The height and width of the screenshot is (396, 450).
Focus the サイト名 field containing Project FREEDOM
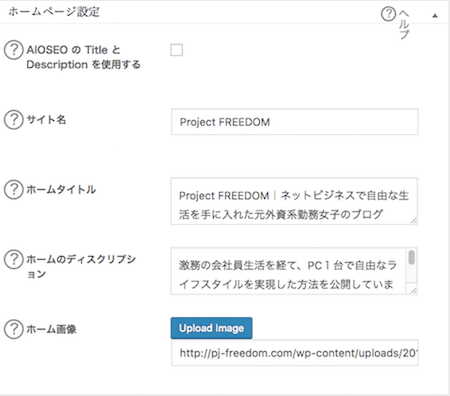pos(295,122)
